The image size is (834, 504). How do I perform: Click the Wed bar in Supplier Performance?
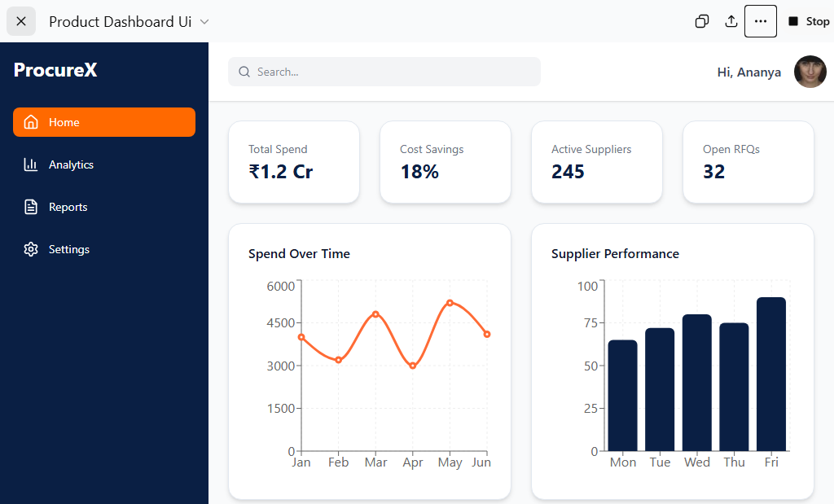click(x=697, y=383)
